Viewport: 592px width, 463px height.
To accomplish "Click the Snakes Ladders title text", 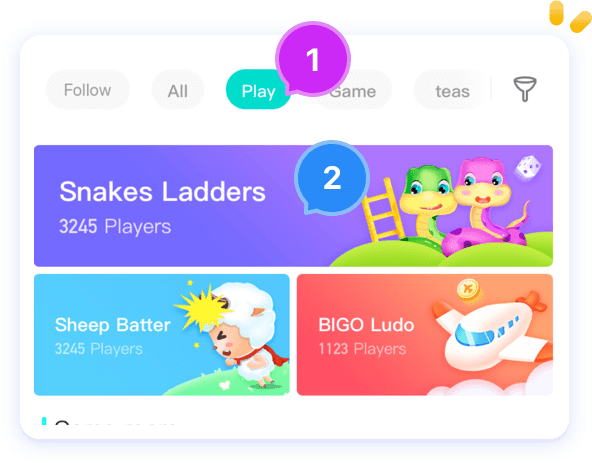I will tap(162, 191).
